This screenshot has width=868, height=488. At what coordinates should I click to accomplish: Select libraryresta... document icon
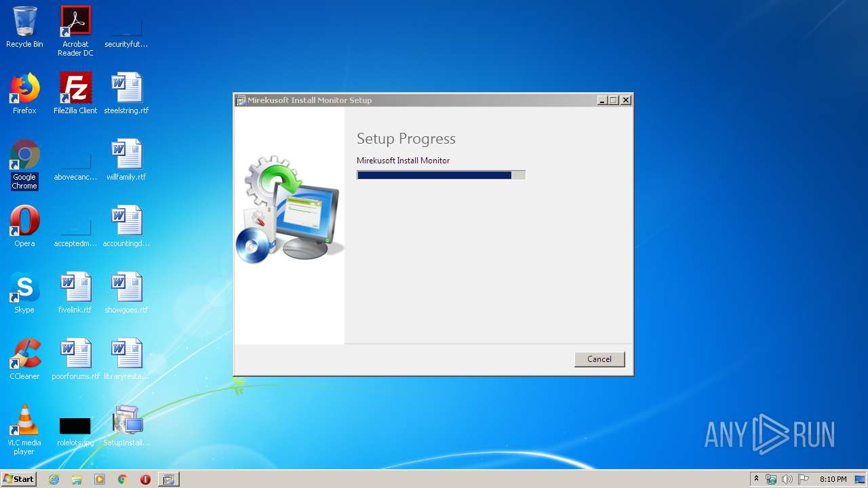coord(126,359)
